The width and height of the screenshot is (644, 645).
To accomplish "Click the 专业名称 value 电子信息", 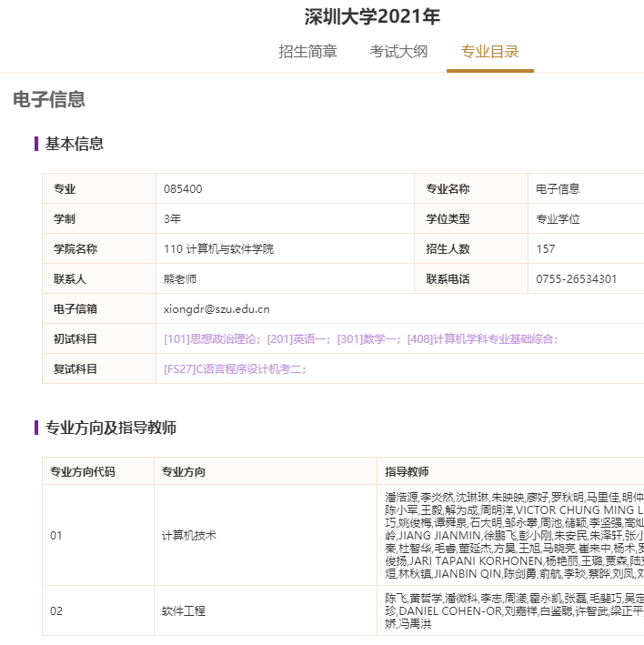I will pyautogui.click(x=558, y=189).
